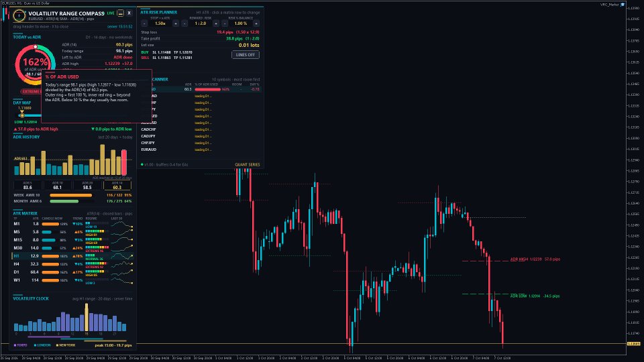Click the peak 15:00 - 19.7 pips text
The image size is (644, 362).
[x=113, y=345]
